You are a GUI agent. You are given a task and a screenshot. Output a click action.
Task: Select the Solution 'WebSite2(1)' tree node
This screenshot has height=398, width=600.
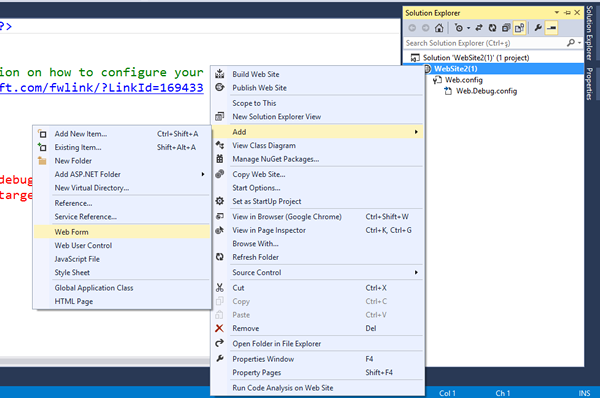coord(476,58)
